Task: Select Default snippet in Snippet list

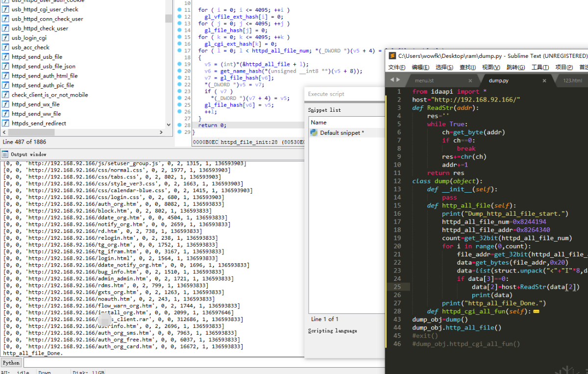Action: point(346,133)
